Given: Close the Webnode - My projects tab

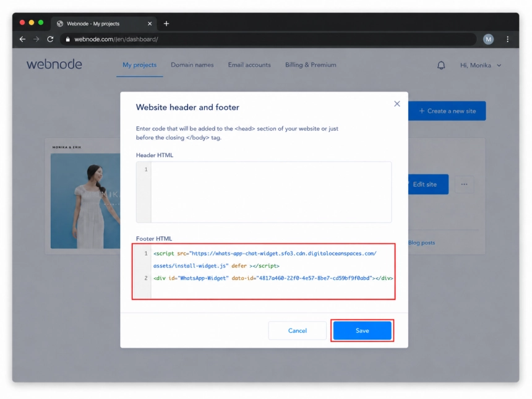Looking at the screenshot, I should 150,24.
